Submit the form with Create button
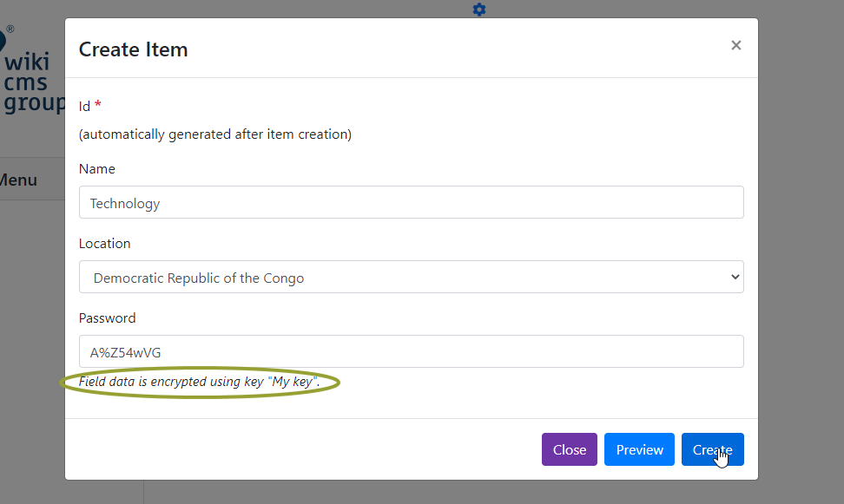The height and width of the screenshot is (504, 844). tap(713, 449)
